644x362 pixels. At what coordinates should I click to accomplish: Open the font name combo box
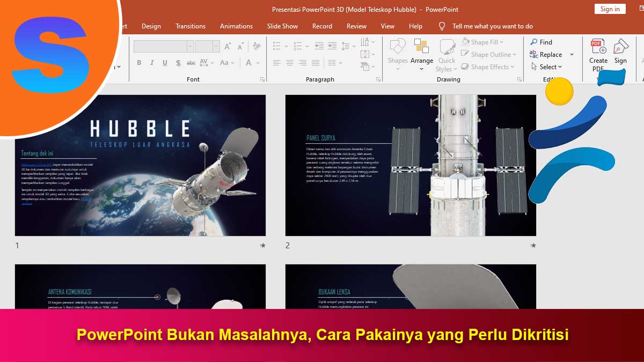coord(163,47)
